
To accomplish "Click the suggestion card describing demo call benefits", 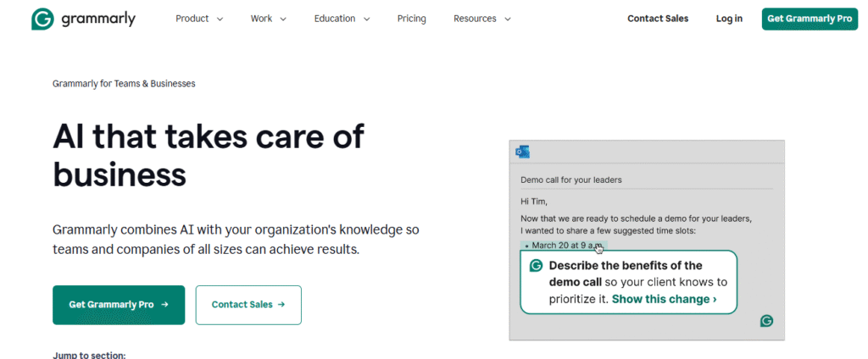I will click(x=627, y=282).
